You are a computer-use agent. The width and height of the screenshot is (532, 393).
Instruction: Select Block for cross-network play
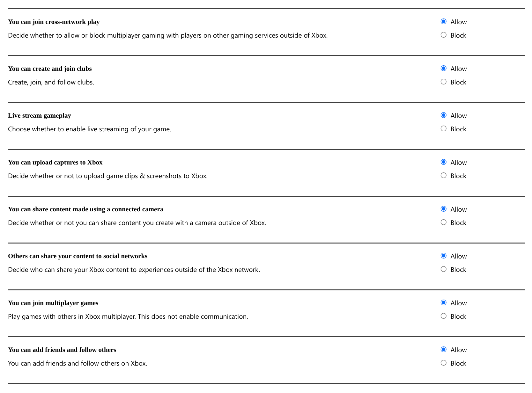[443, 35]
